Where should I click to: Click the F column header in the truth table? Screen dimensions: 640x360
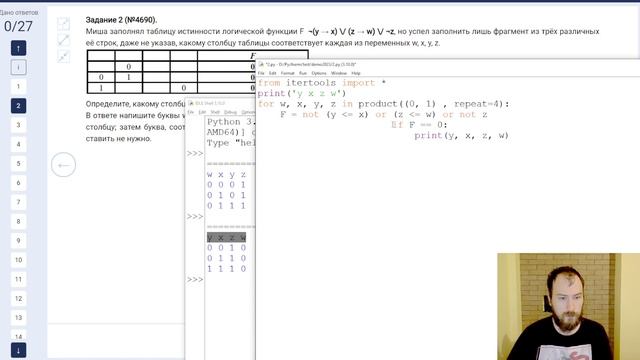[252, 56]
